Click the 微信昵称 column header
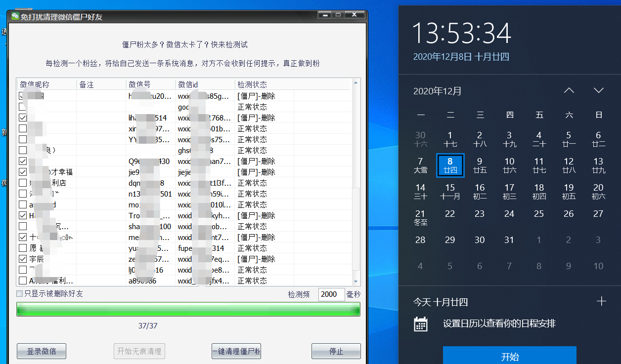Screen dimensions: 621x364 click(46, 84)
